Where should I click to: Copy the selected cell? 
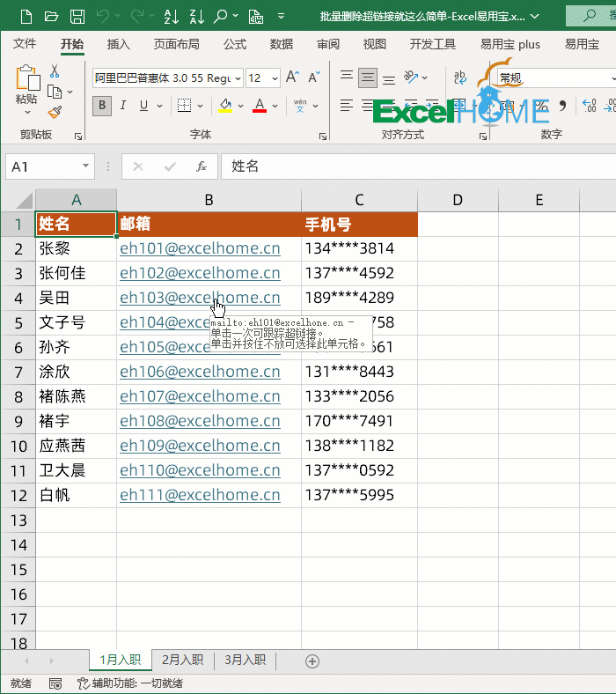point(55,92)
